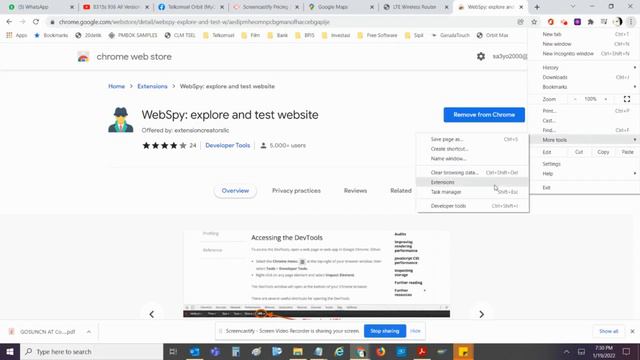The width and height of the screenshot is (640, 360).
Task: Click the WebSpy spy extension icon
Action: 121,120
